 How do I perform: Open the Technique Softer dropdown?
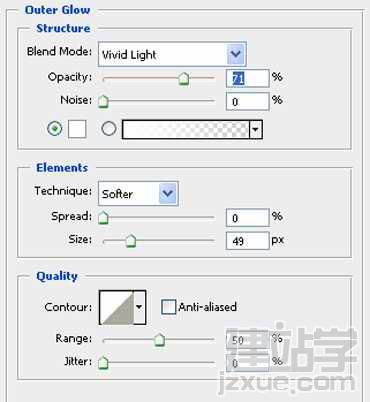(138, 193)
